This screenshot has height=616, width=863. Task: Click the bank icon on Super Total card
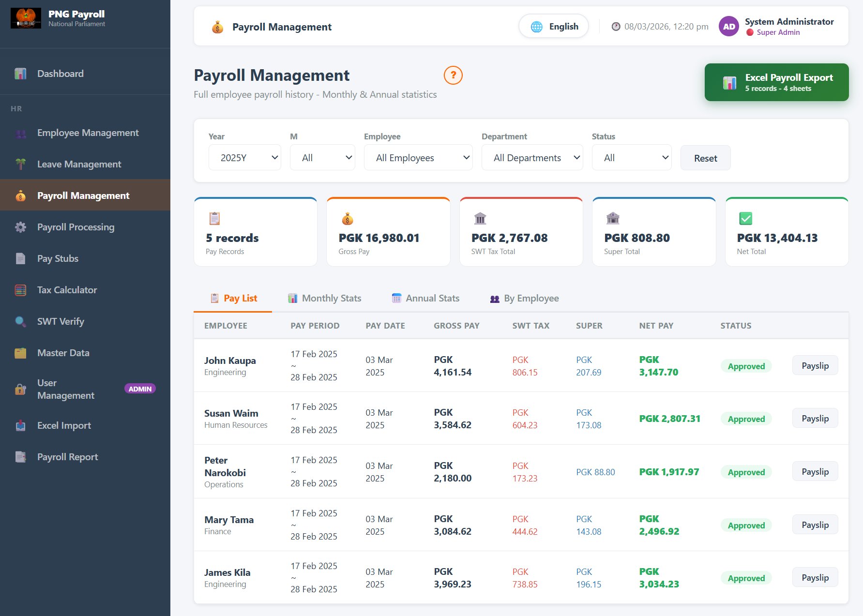pyautogui.click(x=613, y=219)
